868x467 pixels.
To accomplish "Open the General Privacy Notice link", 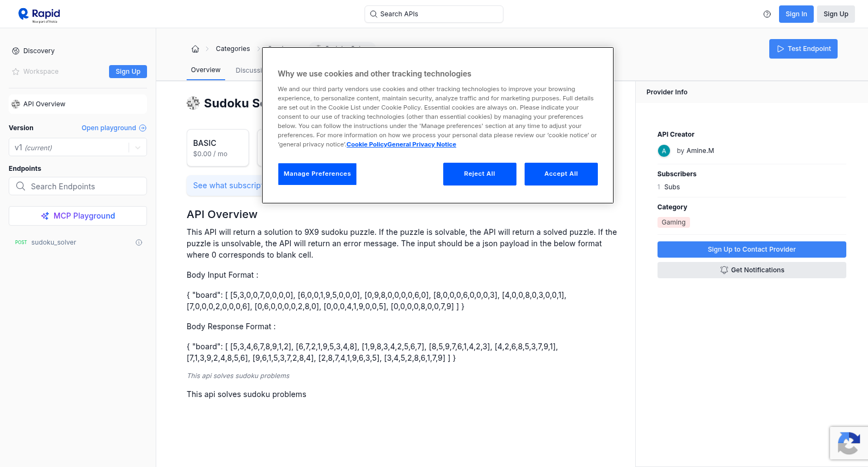I will [x=422, y=144].
